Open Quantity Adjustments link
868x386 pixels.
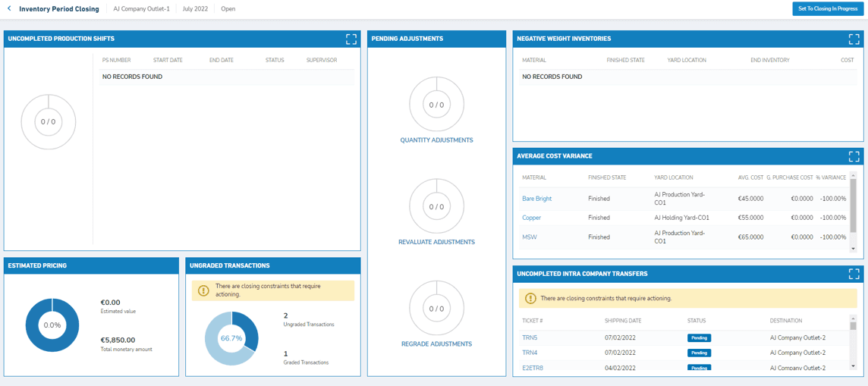coord(437,140)
